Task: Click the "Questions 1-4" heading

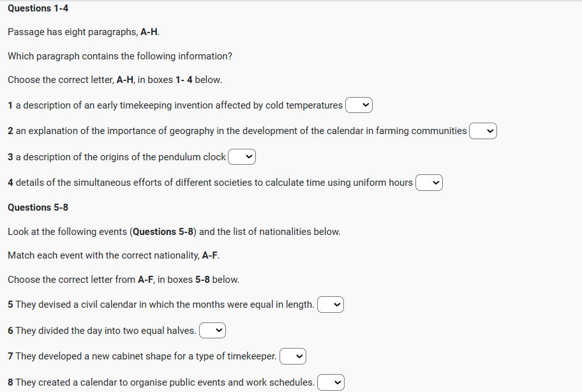Action: 38,8
